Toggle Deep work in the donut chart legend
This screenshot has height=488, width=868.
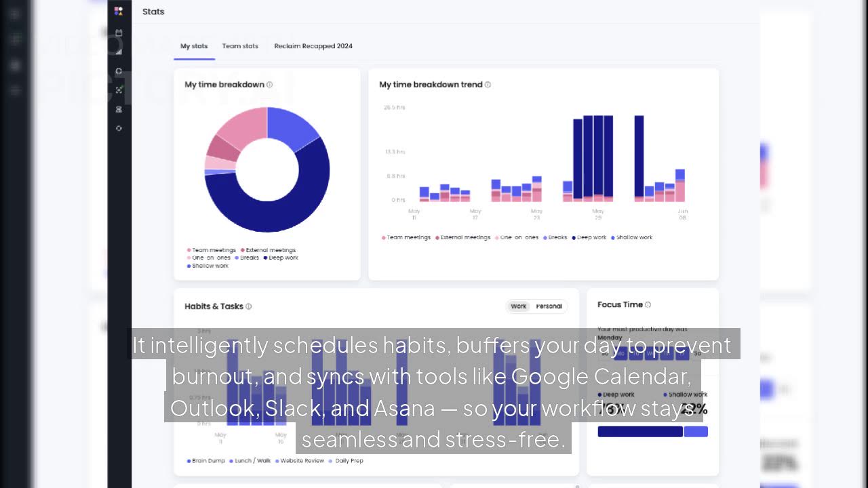pos(281,258)
